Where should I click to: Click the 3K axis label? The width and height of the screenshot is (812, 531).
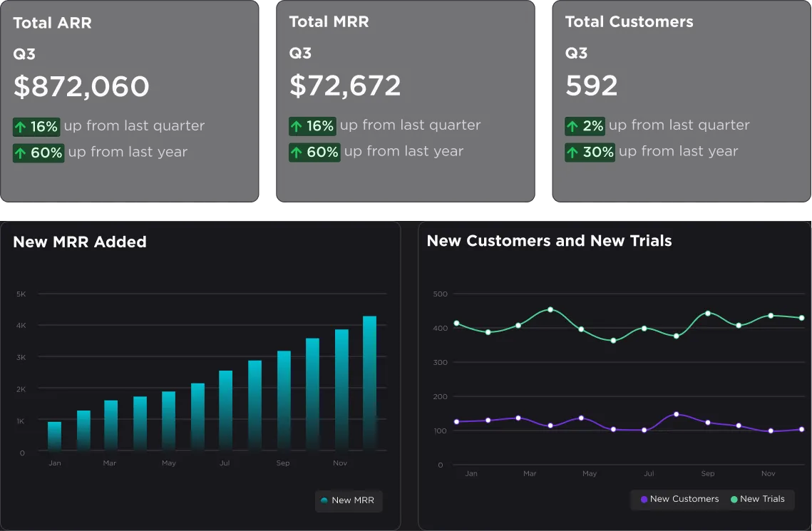tap(21, 358)
